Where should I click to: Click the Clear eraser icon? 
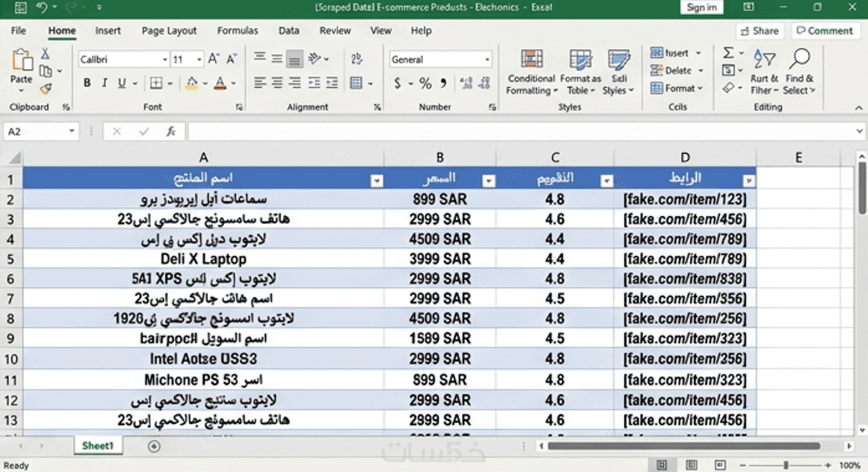[x=728, y=88]
